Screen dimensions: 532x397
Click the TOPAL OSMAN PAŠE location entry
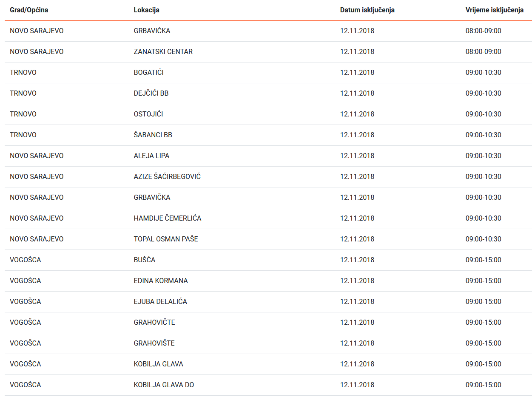pyautogui.click(x=166, y=239)
